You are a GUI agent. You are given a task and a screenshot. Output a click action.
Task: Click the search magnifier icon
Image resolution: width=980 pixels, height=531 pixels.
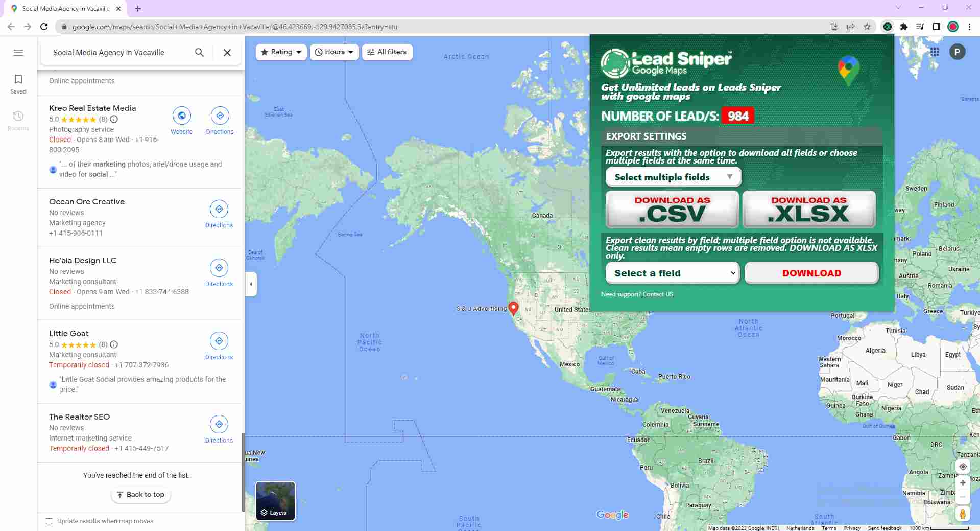pos(199,53)
